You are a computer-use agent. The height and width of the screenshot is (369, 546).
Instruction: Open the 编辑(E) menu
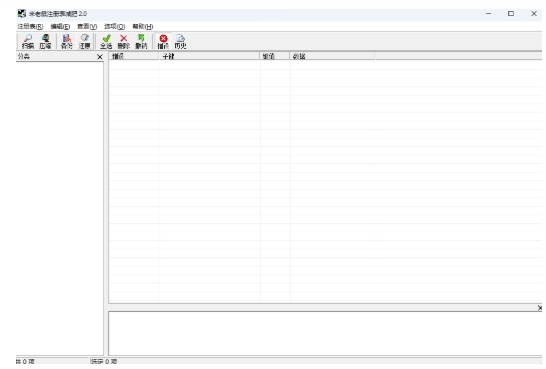pyautogui.click(x=60, y=26)
